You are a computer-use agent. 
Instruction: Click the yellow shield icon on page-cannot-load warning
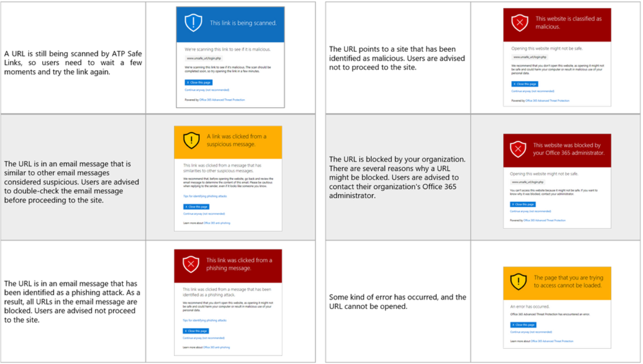pos(519,281)
